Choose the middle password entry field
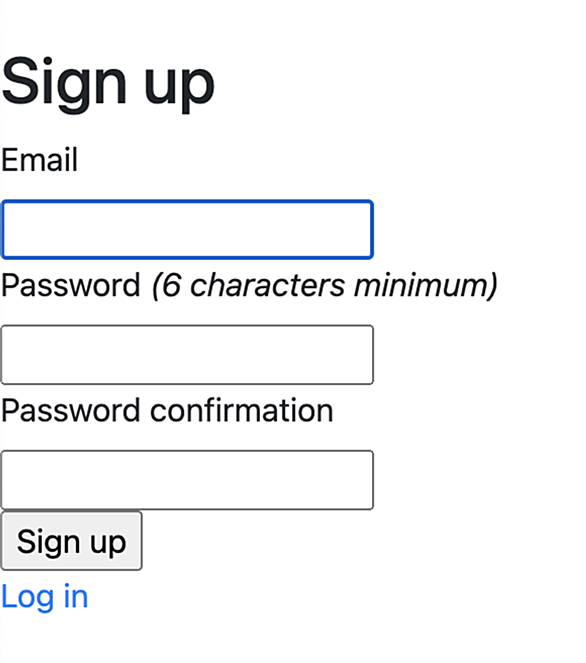Screen dimensions: 586x663 [x=187, y=355]
